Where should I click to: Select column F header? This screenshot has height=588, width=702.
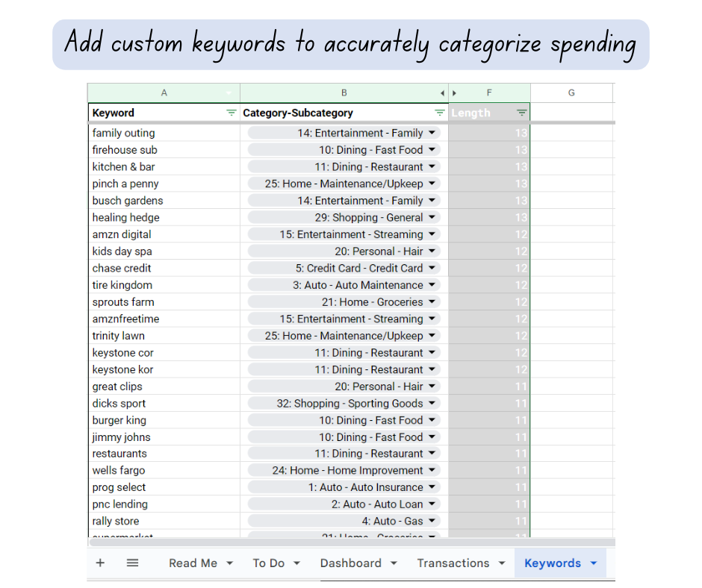coord(489,93)
